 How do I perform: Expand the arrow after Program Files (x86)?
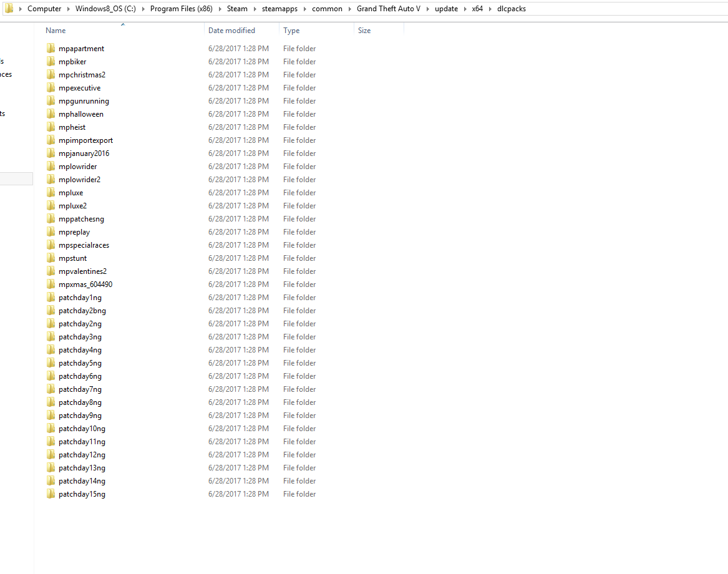click(x=220, y=9)
